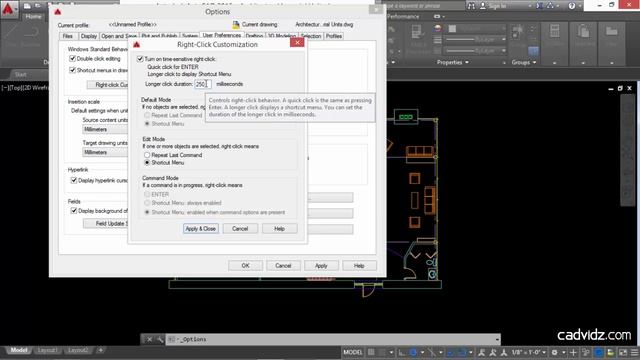
Task: Toggle 'Shortcut menus in drawing area' checkbox
Action: pyautogui.click(x=72, y=70)
